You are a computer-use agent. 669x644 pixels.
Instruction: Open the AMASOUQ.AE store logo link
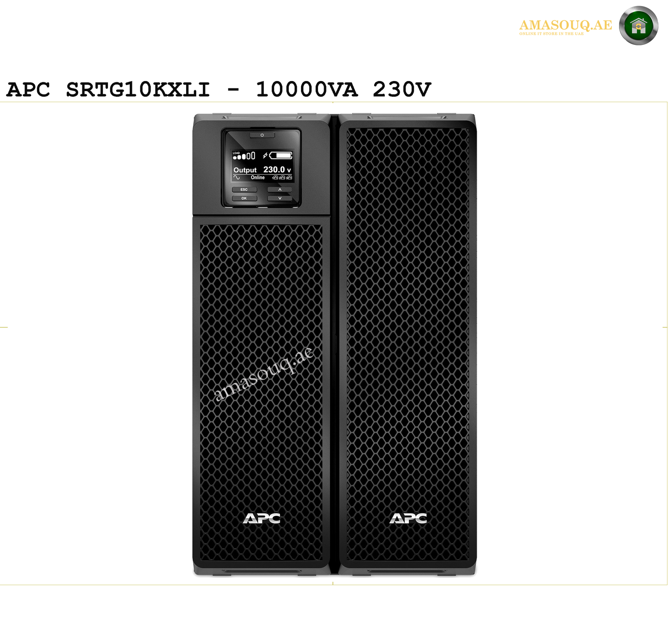click(x=565, y=26)
